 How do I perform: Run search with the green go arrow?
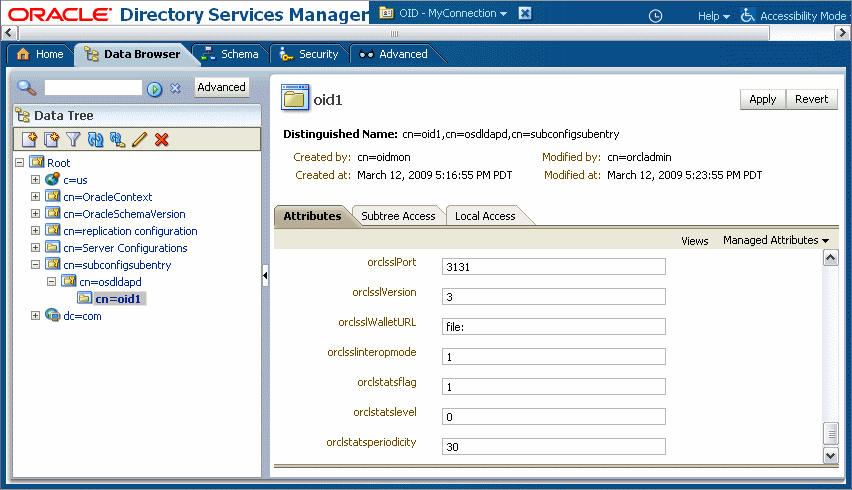tap(154, 89)
